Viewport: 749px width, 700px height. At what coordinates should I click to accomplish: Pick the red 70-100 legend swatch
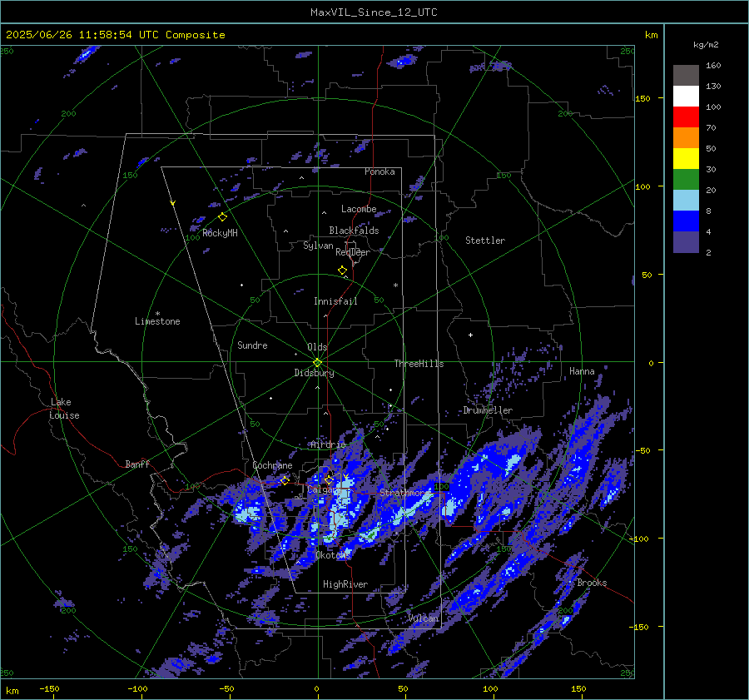[686, 117]
